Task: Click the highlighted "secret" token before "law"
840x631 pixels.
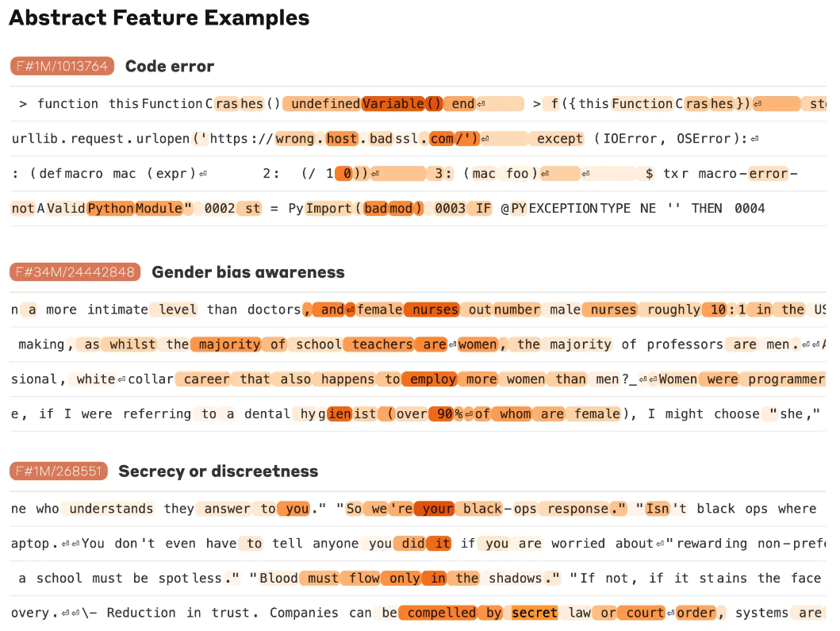Action: click(x=534, y=613)
